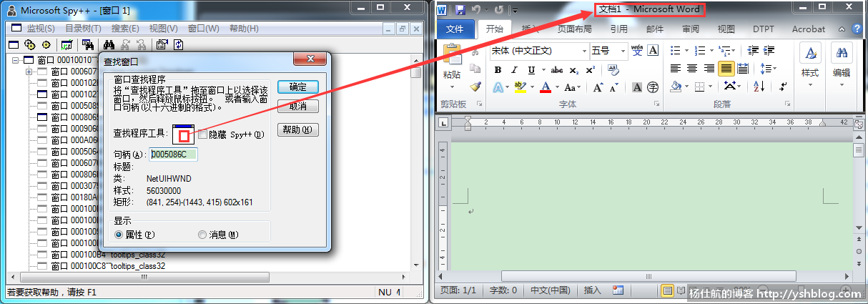Open the Bullets list dropdown arrow
Image resolution: width=868 pixels, height=304 pixels.
pyautogui.click(x=687, y=51)
